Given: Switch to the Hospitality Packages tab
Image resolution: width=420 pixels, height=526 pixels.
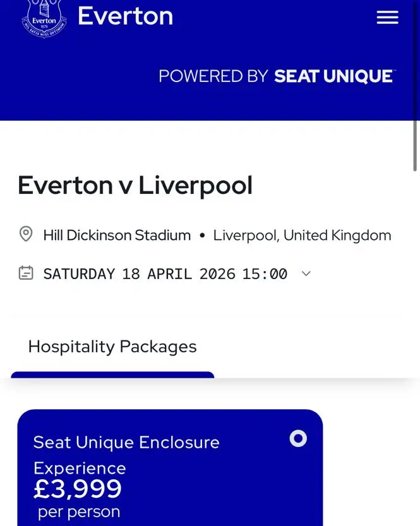Looking at the screenshot, I should [112, 347].
